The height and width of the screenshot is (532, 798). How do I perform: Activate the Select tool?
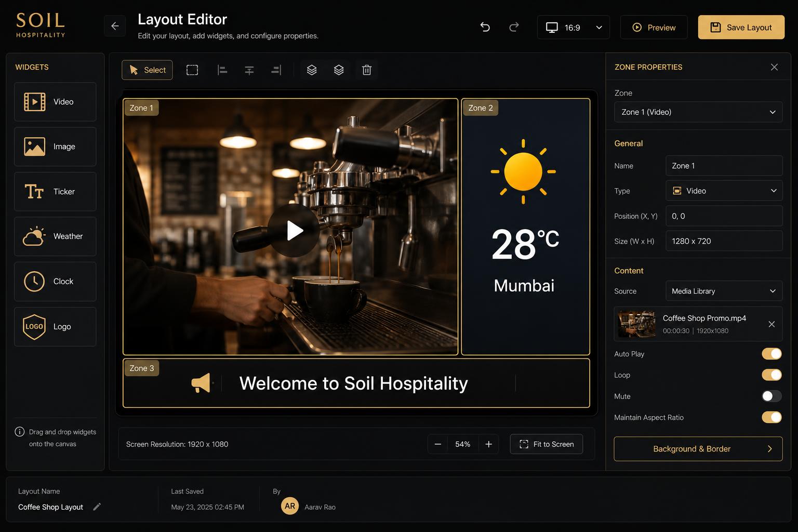point(147,70)
